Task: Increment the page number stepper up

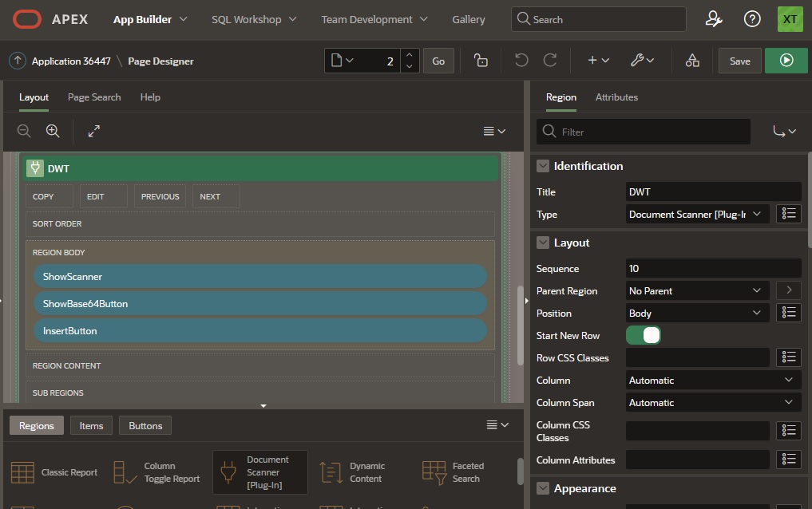Action: 409,55
